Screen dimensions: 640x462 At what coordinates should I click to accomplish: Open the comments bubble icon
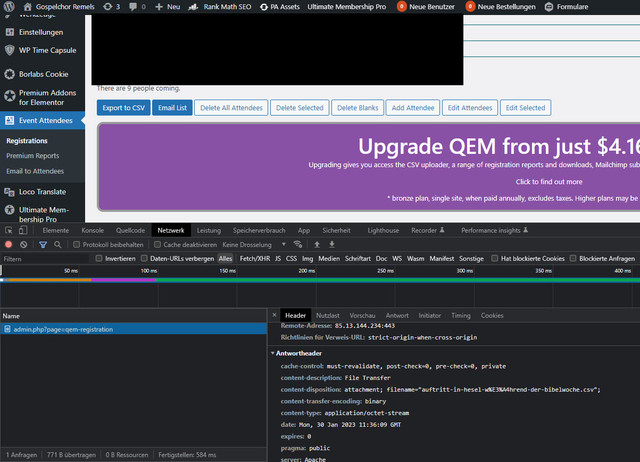coord(133,7)
